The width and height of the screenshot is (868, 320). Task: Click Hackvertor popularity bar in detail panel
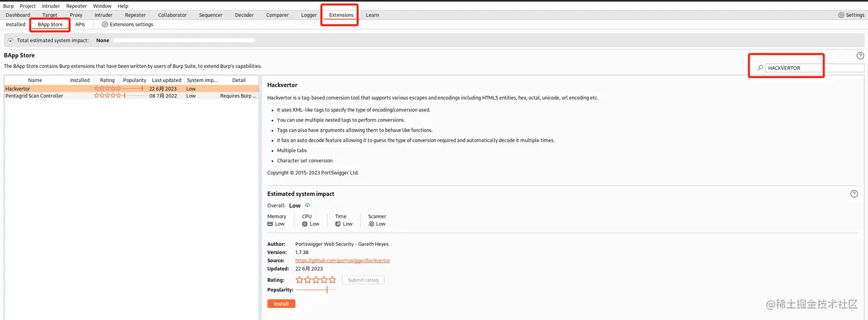point(316,290)
